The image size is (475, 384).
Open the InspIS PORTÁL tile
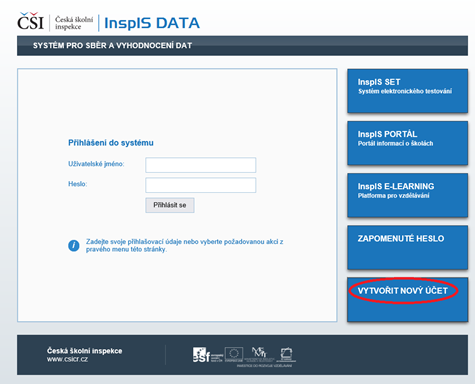coord(407,143)
